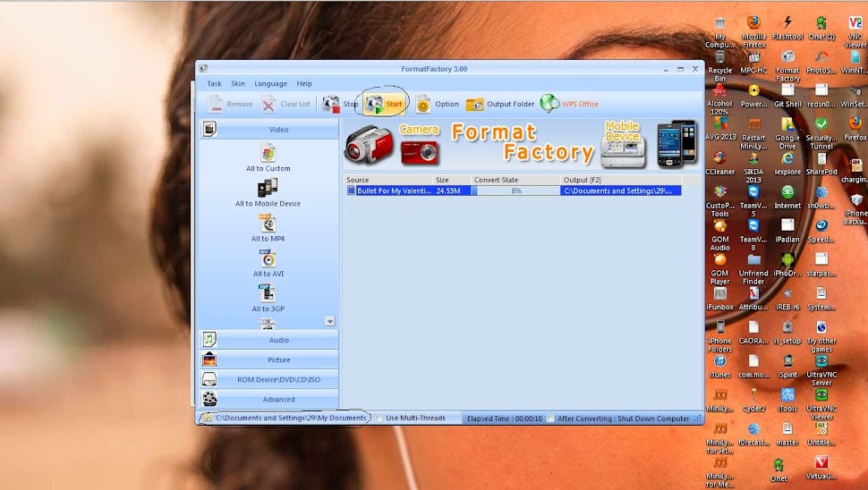Screen dimensions: 868x490
Task: Open the iexplore desktop icon
Action: click(x=787, y=163)
